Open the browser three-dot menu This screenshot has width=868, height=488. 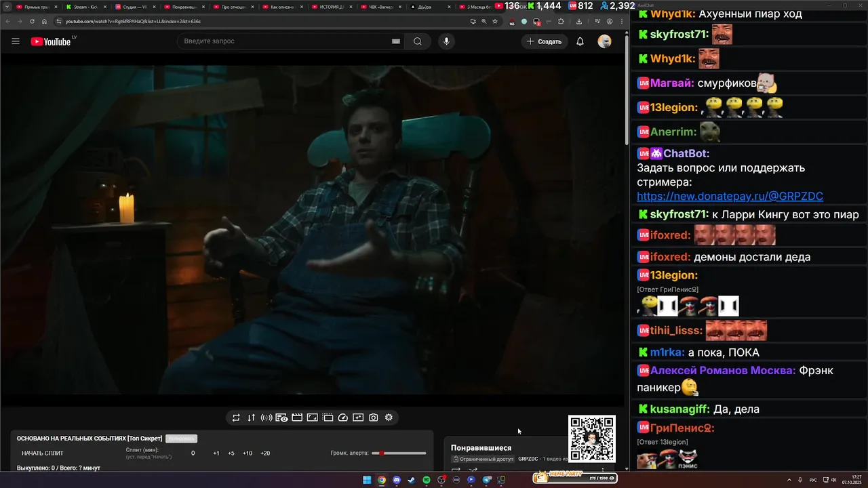pos(622,21)
